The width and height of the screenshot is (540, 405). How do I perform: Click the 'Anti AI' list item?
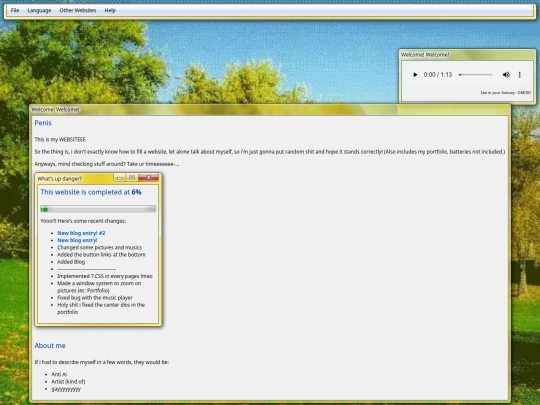click(x=59, y=374)
